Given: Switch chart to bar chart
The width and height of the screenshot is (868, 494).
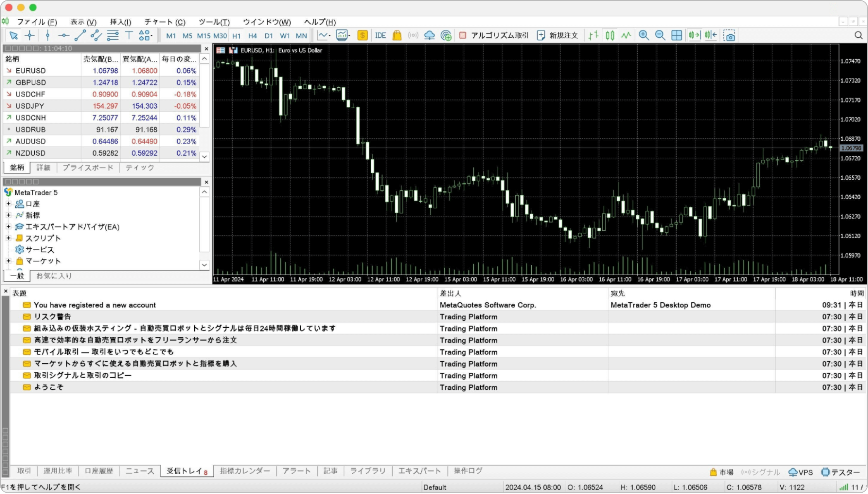Looking at the screenshot, I should point(594,36).
